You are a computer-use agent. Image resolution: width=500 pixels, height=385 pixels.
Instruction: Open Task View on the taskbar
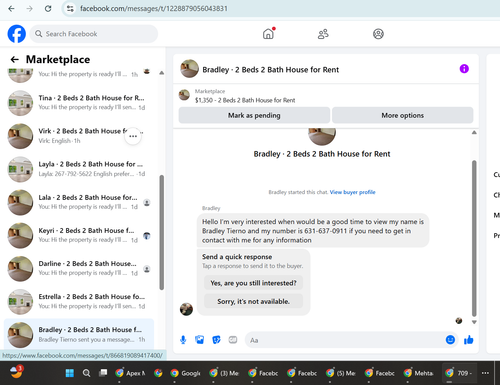coord(103,373)
